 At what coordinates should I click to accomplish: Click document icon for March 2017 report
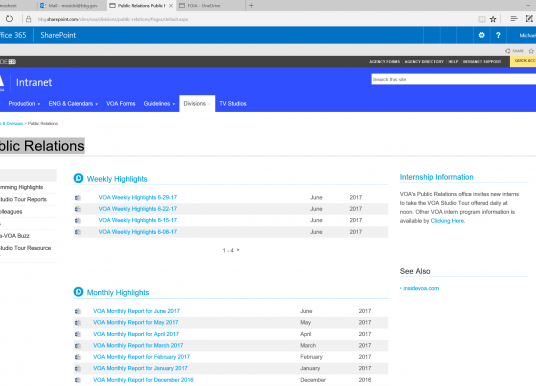tap(78, 346)
